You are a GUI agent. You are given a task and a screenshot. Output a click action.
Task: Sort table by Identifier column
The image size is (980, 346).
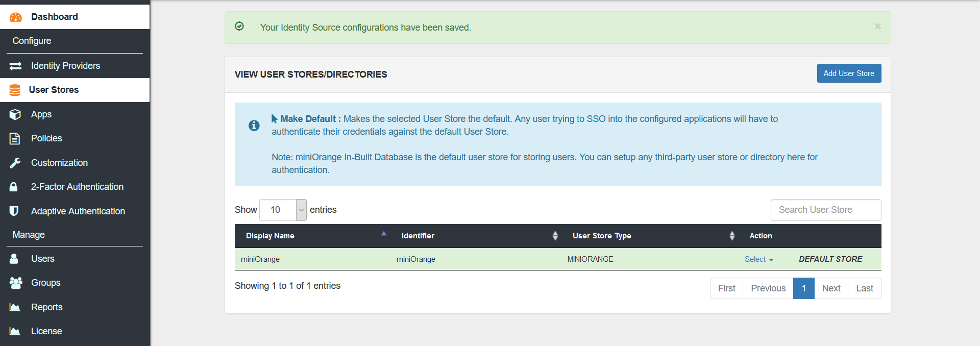click(477, 236)
